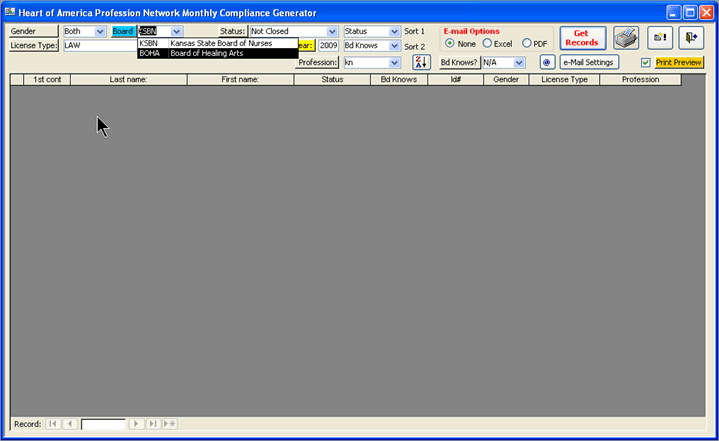Click the Last name: column header
Image resolution: width=719 pixels, height=441 pixels.
[x=128, y=79]
